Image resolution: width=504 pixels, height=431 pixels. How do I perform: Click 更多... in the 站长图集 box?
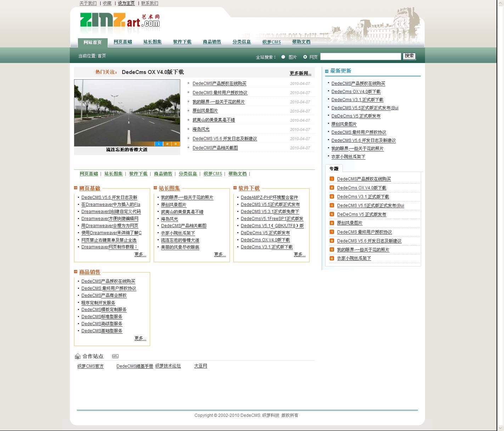point(220,254)
